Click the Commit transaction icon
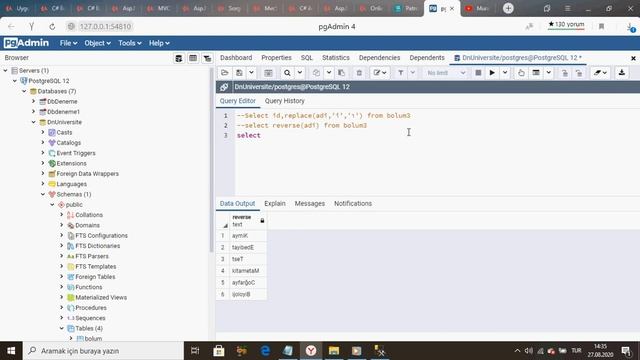Image resolution: width=640 pixels, height=360 pixels. coord(564,73)
